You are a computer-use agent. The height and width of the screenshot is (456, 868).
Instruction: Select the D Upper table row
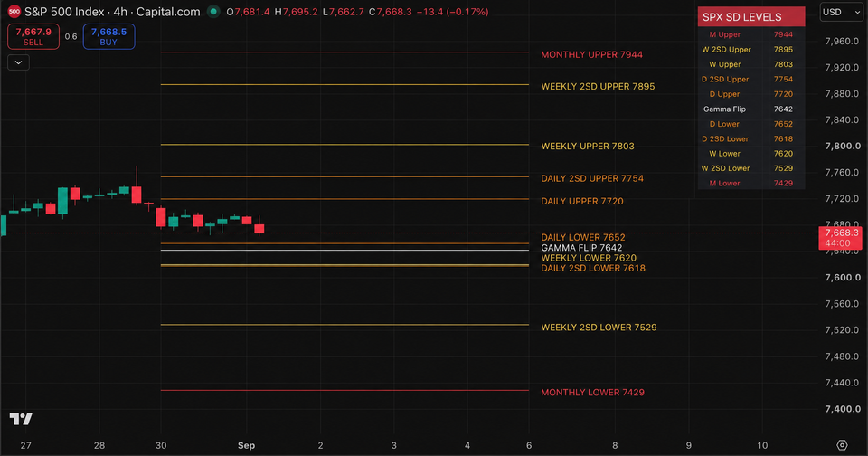click(751, 94)
